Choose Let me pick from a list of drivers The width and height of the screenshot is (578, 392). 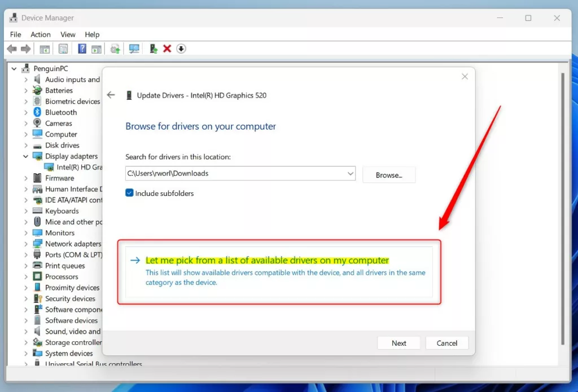pyautogui.click(x=279, y=271)
